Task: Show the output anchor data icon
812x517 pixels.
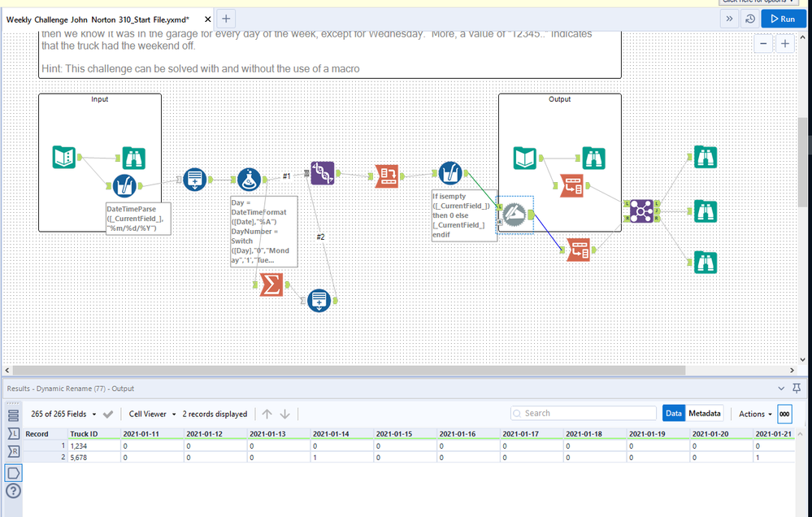Action: point(14,472)
